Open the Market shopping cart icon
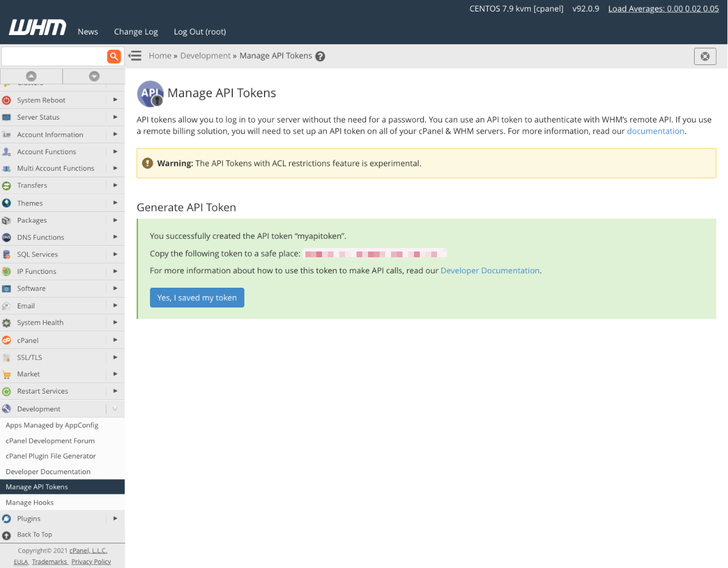The height and width of the screenshot is (568, 728). (7, 374)
